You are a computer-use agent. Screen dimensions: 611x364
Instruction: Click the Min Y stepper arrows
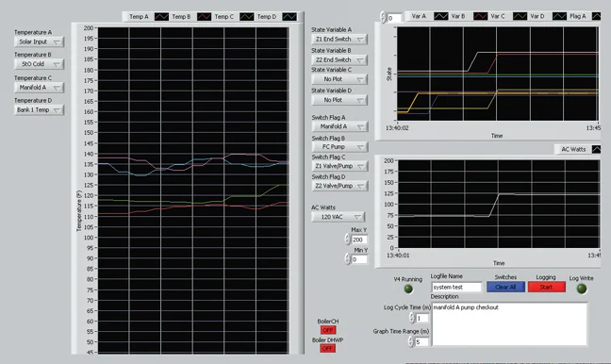pyautogui.click(x=348, y=258)
